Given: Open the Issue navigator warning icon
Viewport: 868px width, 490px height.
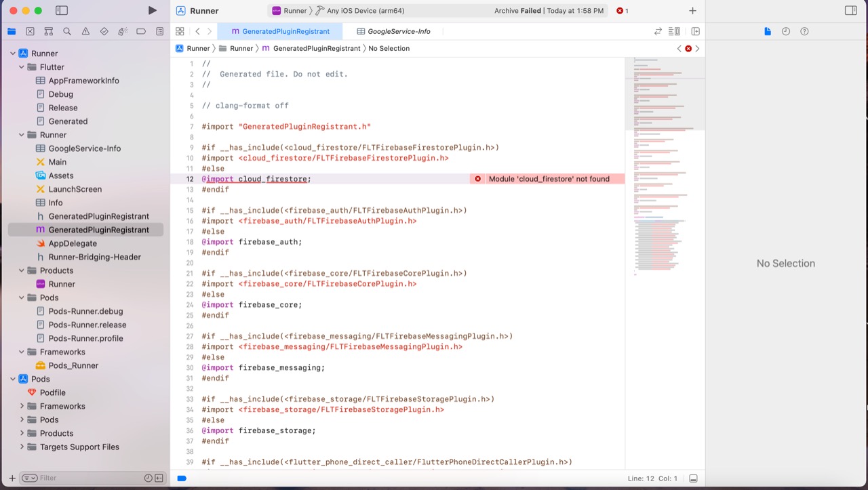Looking at the screenshot, I should 85,31.
